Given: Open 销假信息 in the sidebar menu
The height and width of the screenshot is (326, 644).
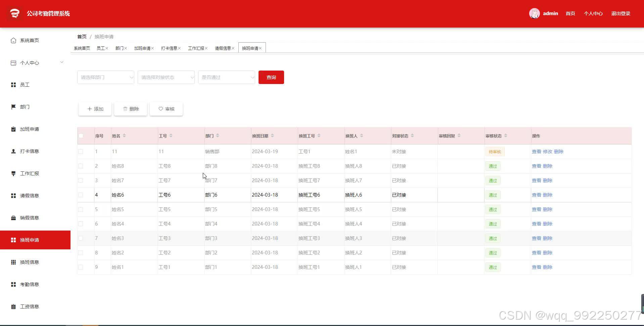Looking at the screenshot, I should (35, 218).
